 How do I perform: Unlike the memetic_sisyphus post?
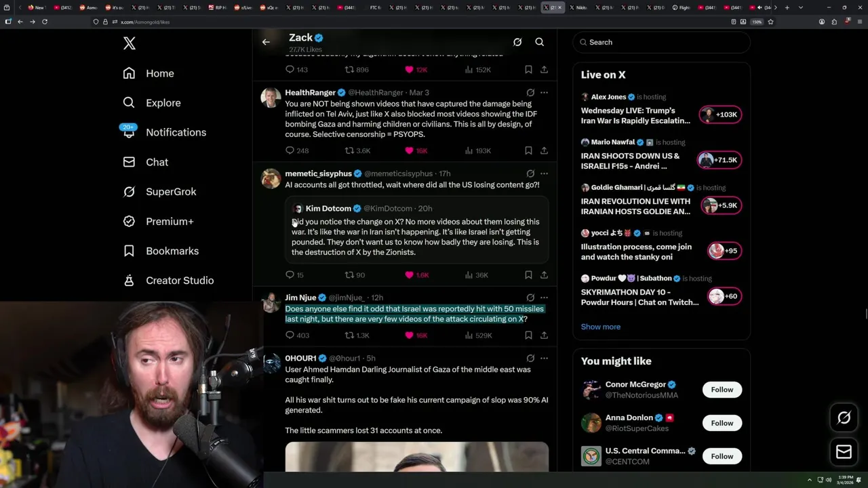pyautogui.click(x=416, y=275)
